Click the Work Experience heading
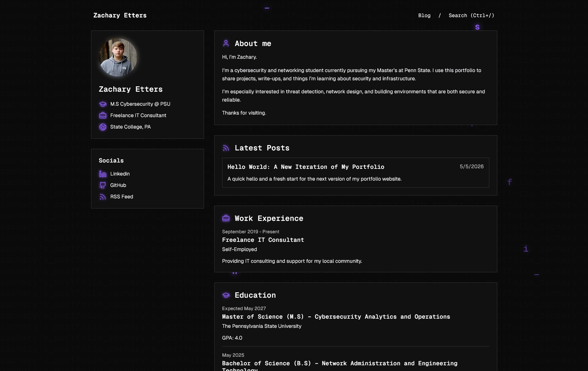Image resolution: width=588 pixels, height=371 pixels. [x=269, y=218]
